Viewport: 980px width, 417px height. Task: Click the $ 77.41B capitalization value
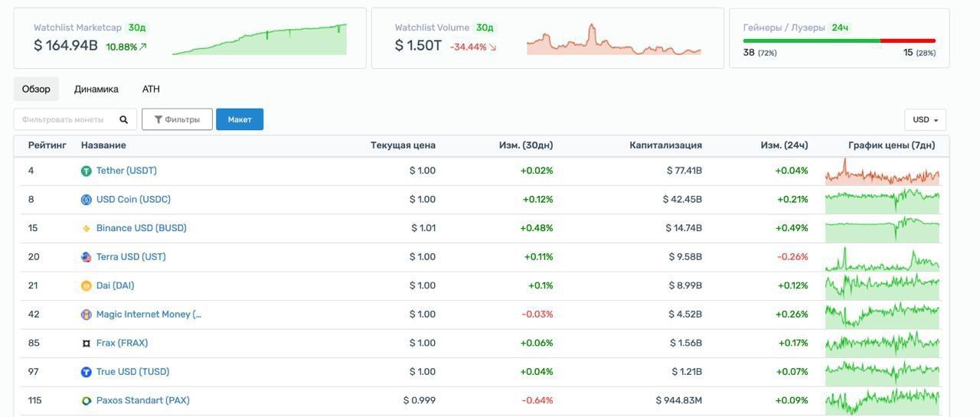click(x=684, y=171)
